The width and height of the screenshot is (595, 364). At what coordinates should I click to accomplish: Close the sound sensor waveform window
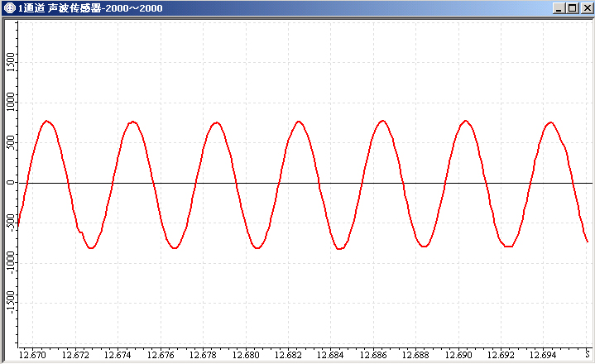[585, 8]
